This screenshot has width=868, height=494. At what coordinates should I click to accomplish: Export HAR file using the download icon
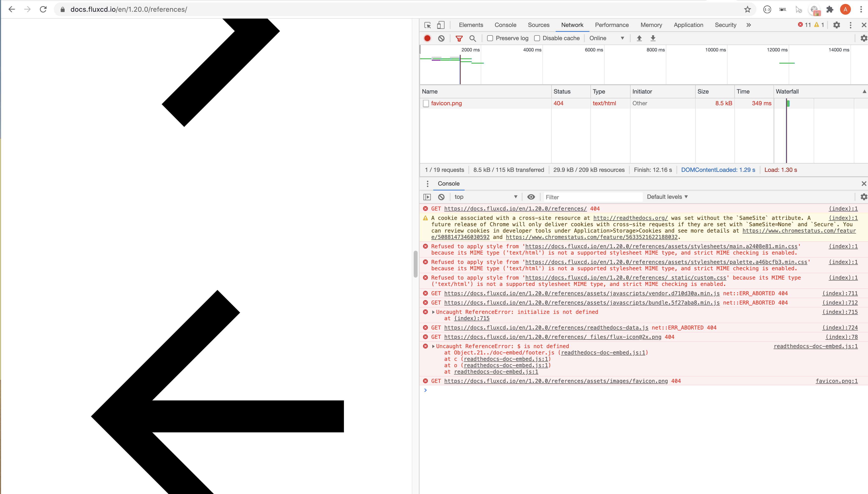pos(653,38)
